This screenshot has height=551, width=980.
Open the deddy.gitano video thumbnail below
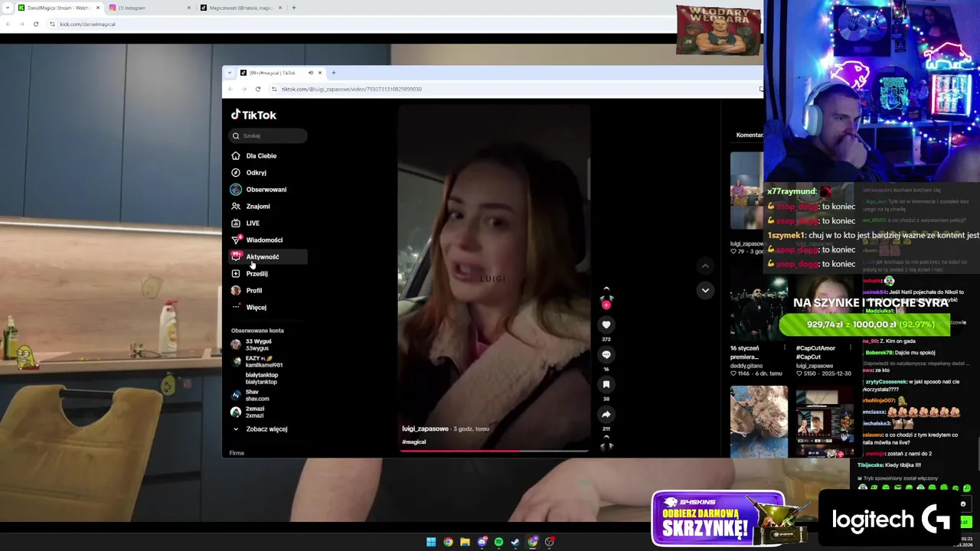tap(759, 422)
